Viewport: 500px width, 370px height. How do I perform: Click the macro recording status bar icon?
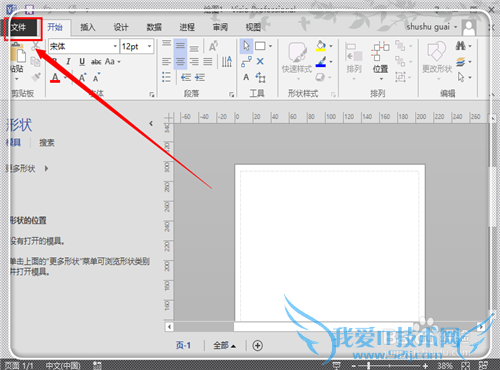click(x=97, y=365)
